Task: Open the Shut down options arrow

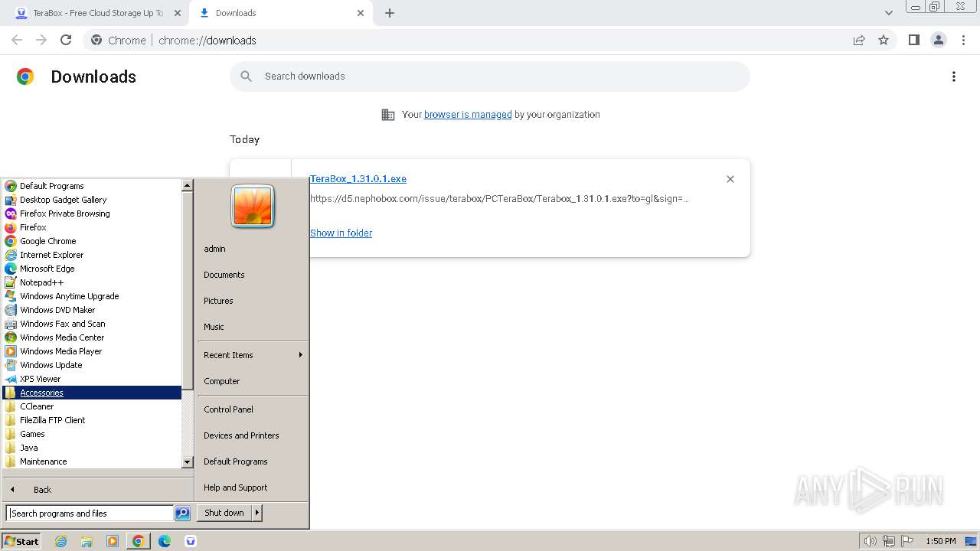Action: tap(257, 513)
